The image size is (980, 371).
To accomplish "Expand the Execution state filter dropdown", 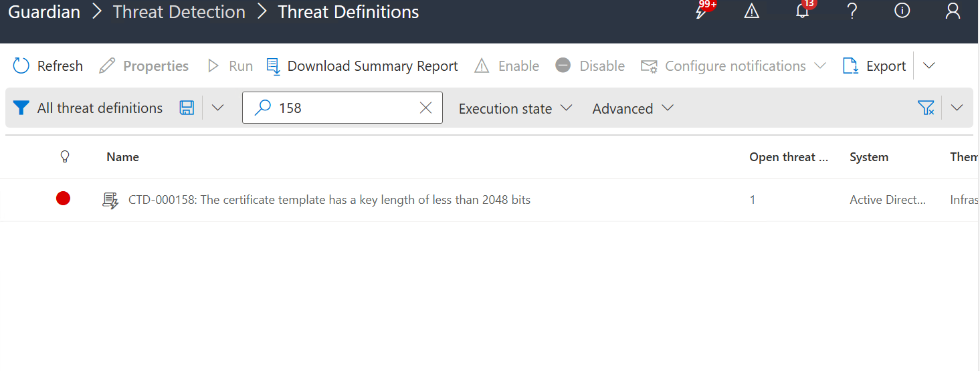I will pos(515,108).
